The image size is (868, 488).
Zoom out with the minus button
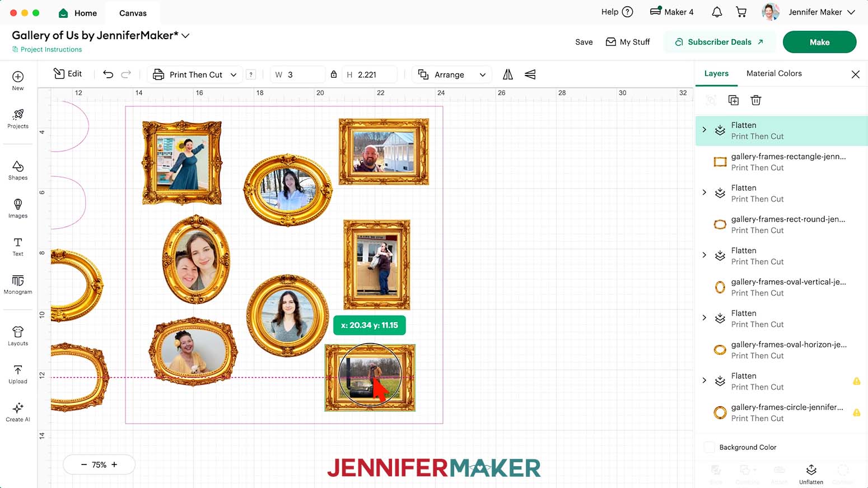pos(84,464)
